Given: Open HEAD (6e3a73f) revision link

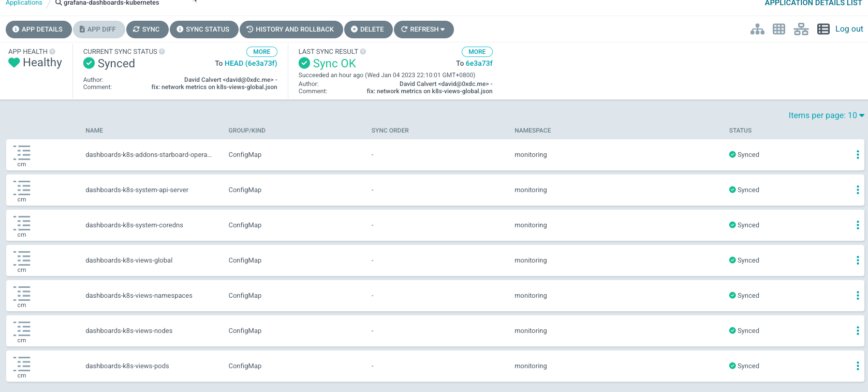Looking at the screenshot, I should coord(251,63).
